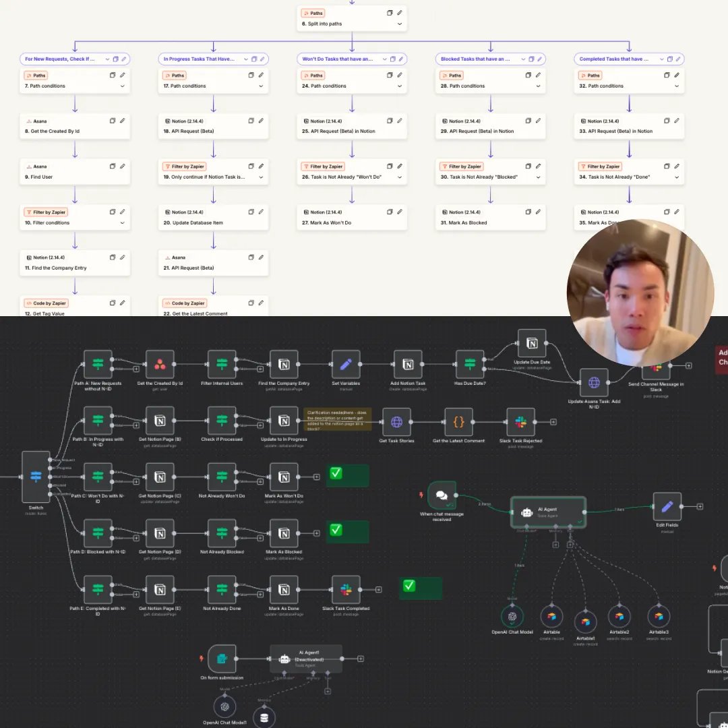The width and height of the screenshot is (728, 728).
Task: Click Zapier step 21 API Request (Beta)
Action: coord(213,263)
